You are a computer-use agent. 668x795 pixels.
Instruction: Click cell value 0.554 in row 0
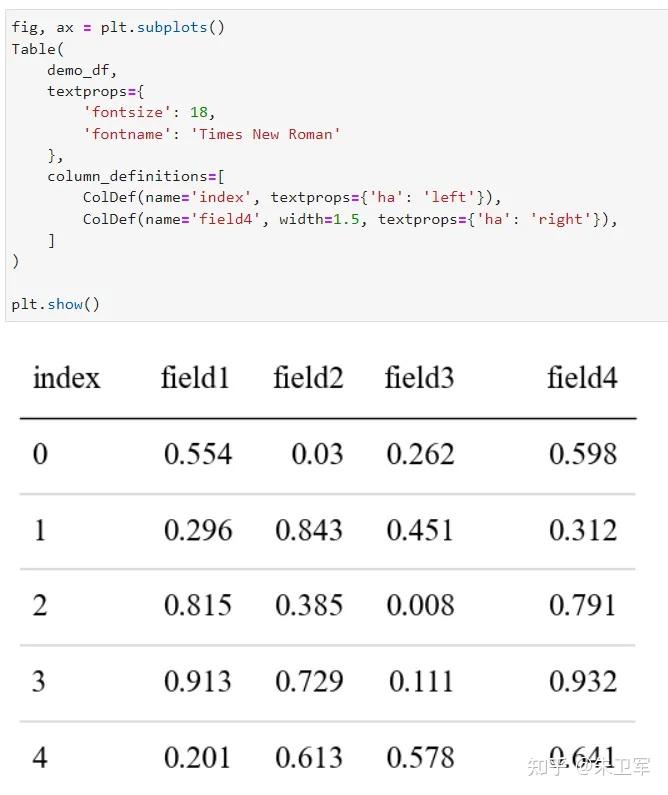coord(198,454)
